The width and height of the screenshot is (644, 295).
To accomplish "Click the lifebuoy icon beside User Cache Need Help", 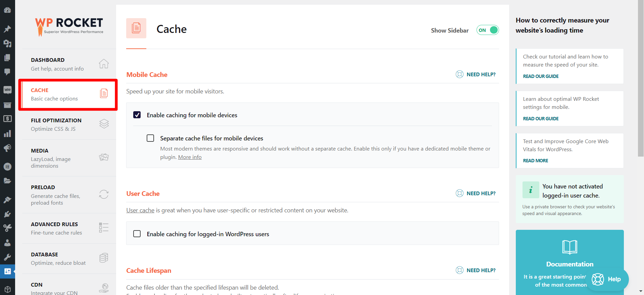I will (459, 193).
